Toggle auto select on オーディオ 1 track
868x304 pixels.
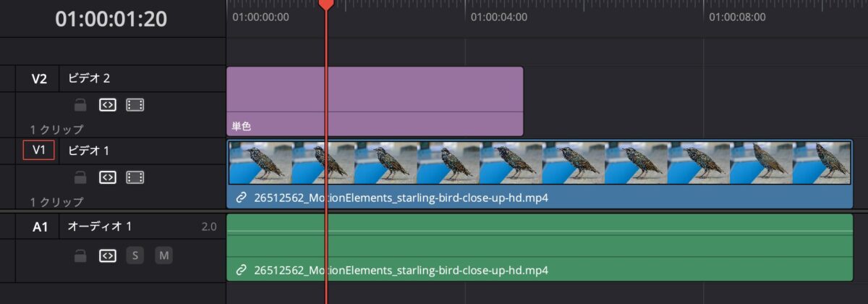pyautogui.click(x=107, y=256)
